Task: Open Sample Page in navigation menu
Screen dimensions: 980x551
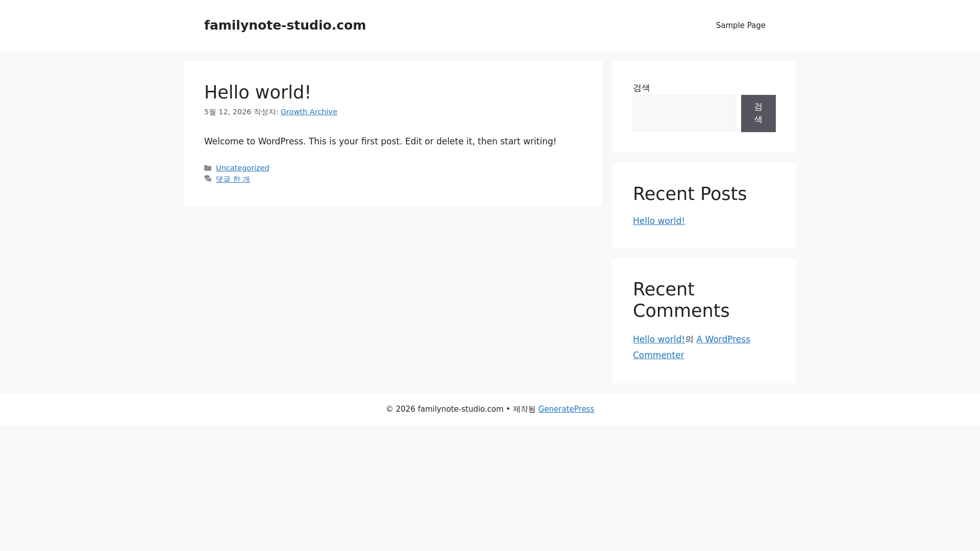Action: 741,26
